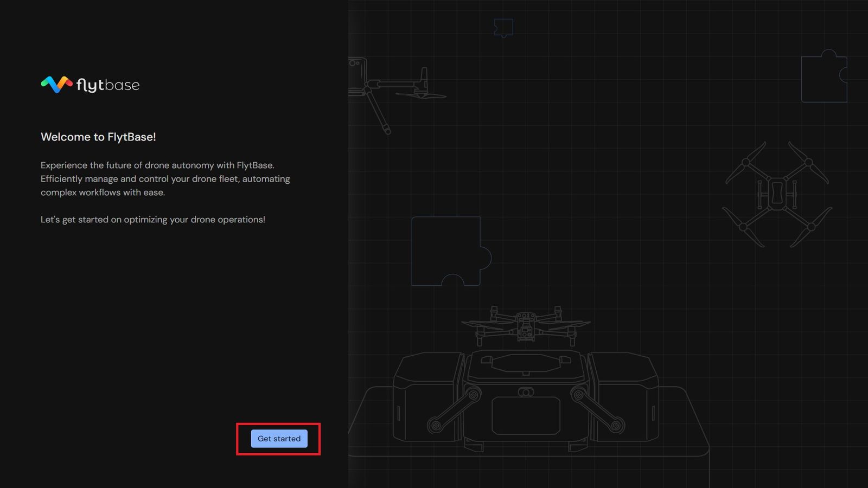The image size is (868, 488).
Task: Click the paragraph starting "Experience the future of drone autonomy"
Action: (x=165, y=179)
